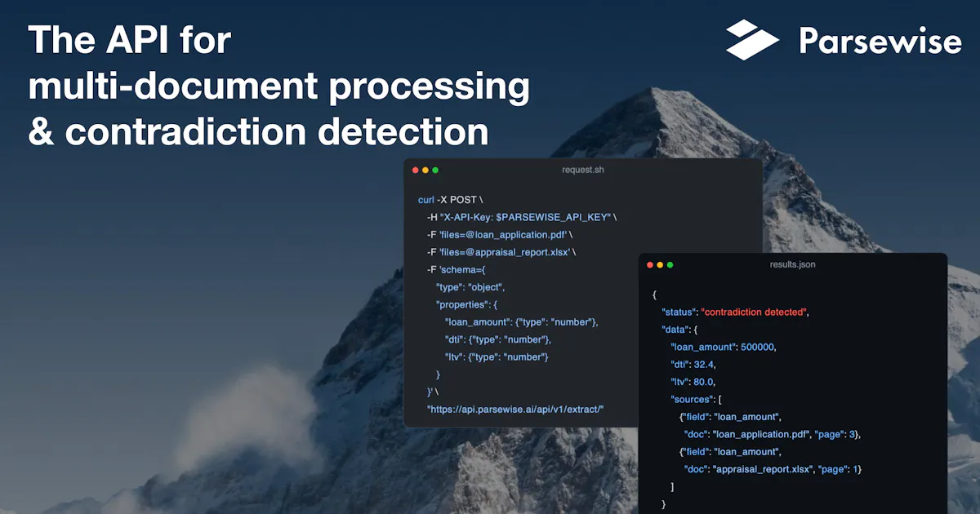Click the files=@loan_application.pdf line
Image resolution: width=980 pixels, height=514 pixels.
[x=500, y=235]
